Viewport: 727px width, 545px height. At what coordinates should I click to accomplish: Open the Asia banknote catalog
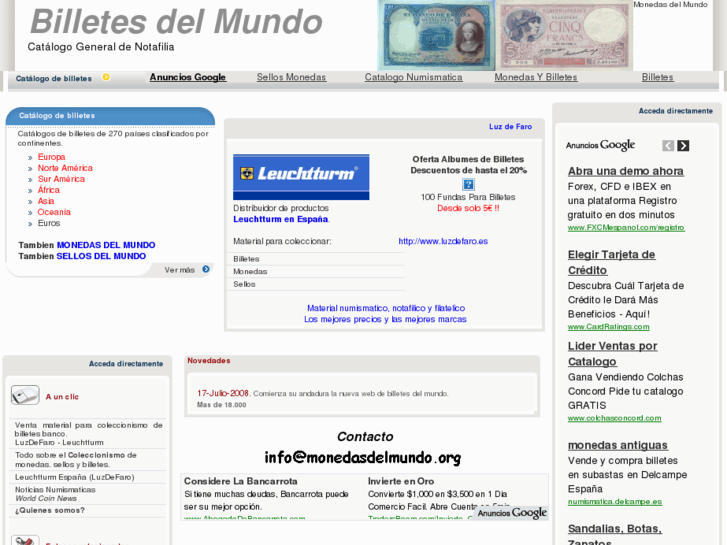[46, 201]
